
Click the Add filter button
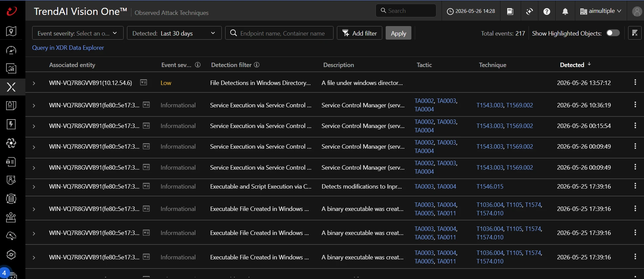[360, 33]
